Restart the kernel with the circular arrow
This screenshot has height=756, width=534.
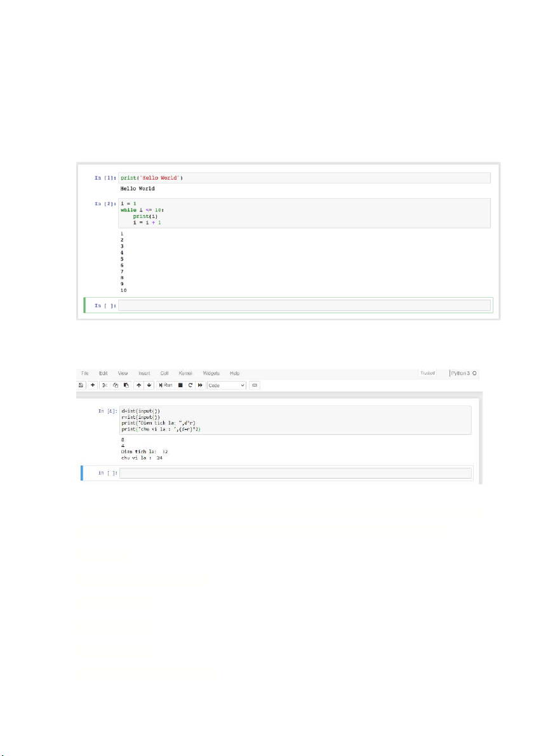(190, 385)
